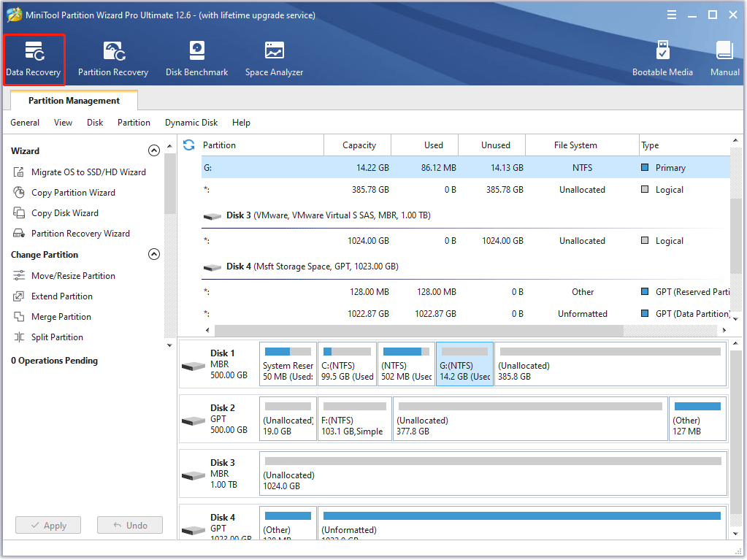Select the System Reserved block on Disk 1

288,364
